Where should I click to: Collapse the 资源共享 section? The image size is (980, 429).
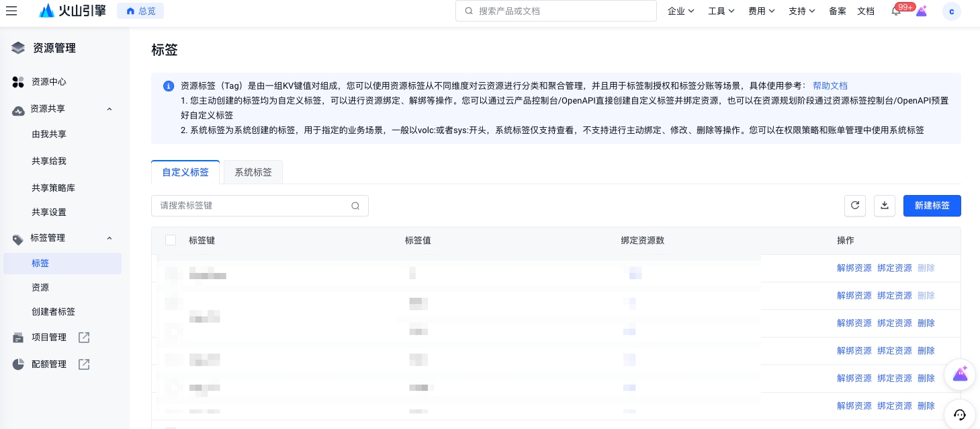(109, 109)
